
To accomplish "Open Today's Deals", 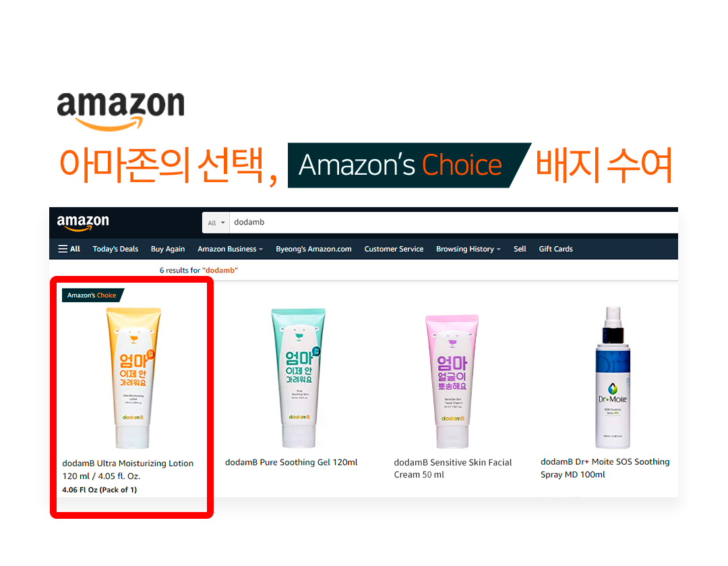I will tap(116, 249).
